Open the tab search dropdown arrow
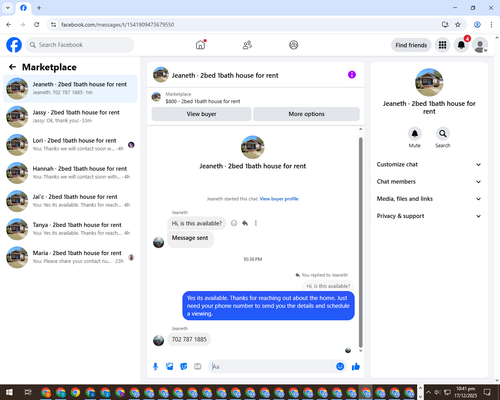The height and width of the screenshot is (400, 500). 8,8
